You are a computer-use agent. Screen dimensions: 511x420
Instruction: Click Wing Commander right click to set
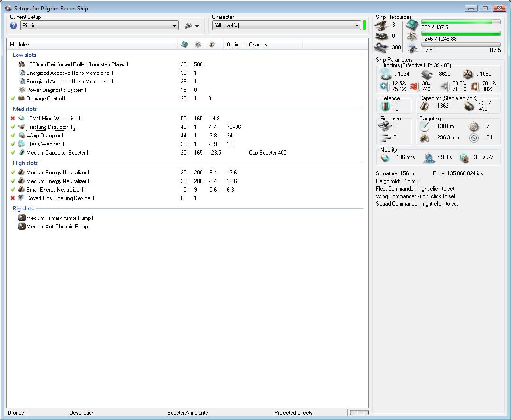416,196
